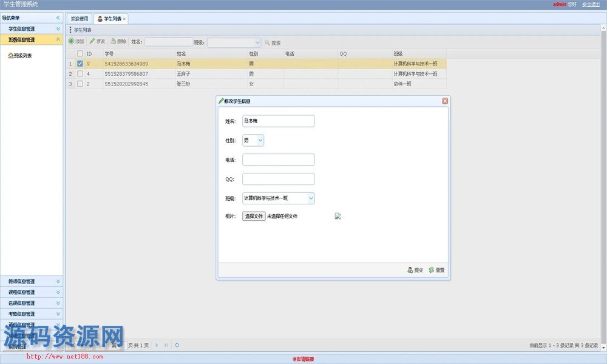The image size is (607, 364).
Task: Submit the form with 提交
Action: [411, 270]
